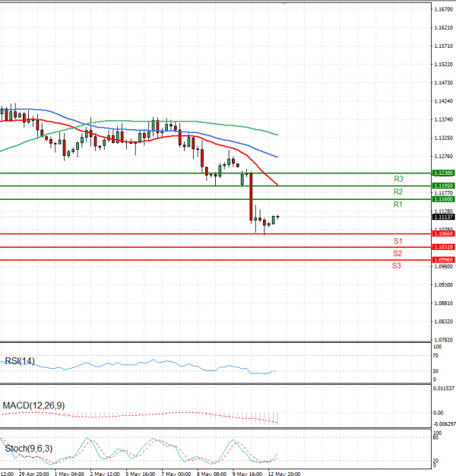
Task: Click the S2 support label
Action: (x=397, y=253)
